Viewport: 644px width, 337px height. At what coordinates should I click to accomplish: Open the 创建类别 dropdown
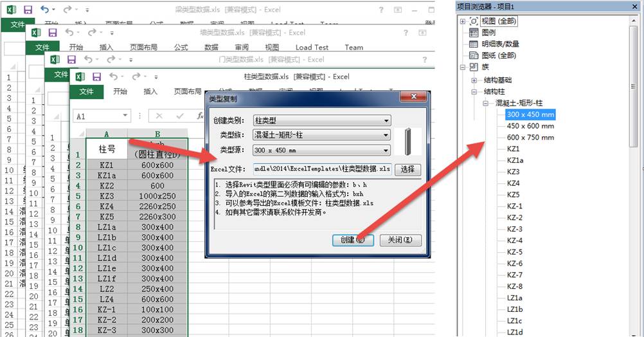[x=322, y=120]
